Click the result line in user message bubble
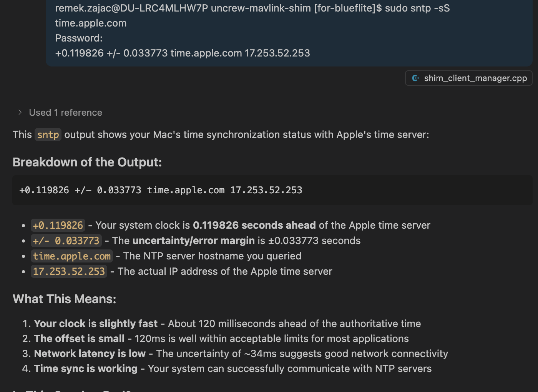The image size is (538, 392). pos(183,53)
